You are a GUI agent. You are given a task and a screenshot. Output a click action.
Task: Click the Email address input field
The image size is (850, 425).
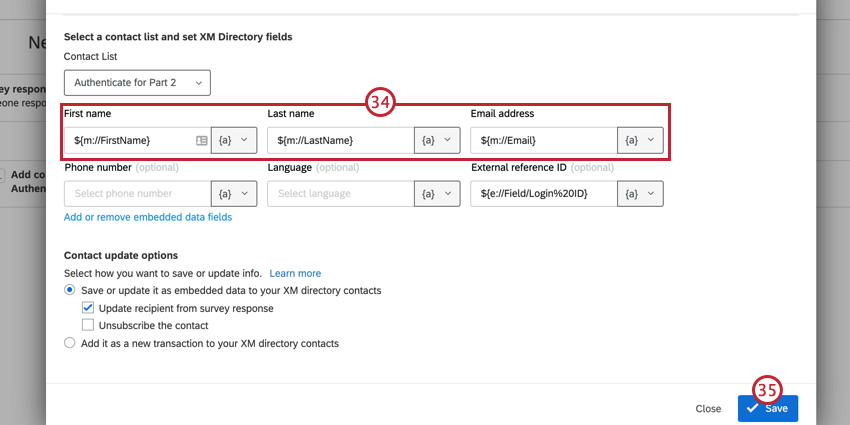click(x=544, y=141)
